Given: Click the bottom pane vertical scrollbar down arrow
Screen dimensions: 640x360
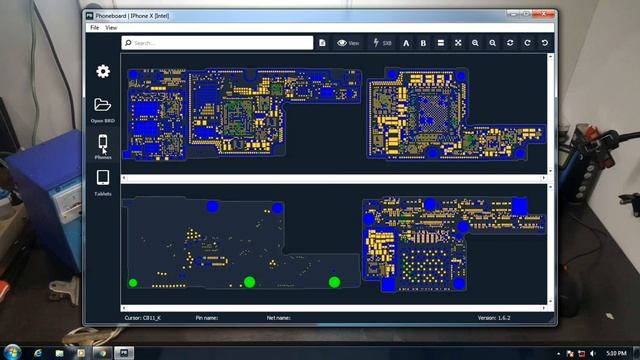Looking at the screenshot, I should coord(551,301).
